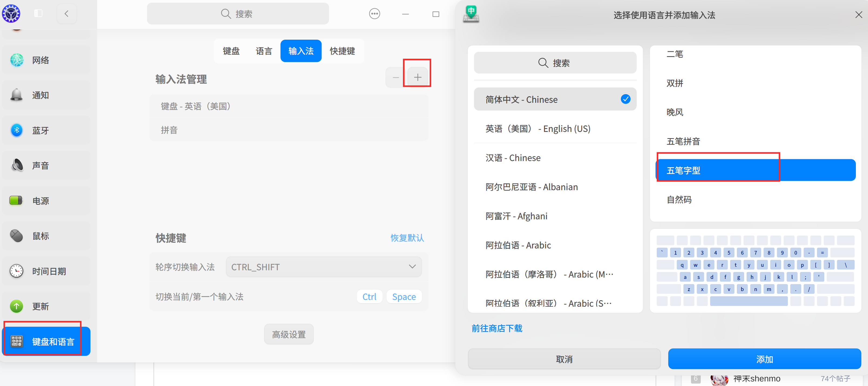Open the Power battery icon
Image resolution: width=868 pixels, height=386 pixels.
tap(16, 201)
